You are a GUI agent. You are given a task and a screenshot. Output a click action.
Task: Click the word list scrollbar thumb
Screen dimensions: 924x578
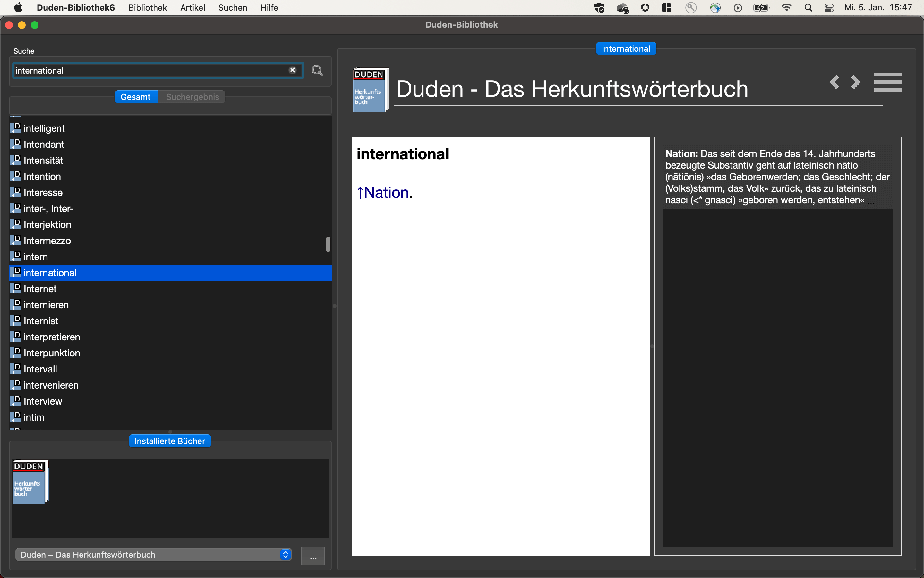[x=328, y=244]
